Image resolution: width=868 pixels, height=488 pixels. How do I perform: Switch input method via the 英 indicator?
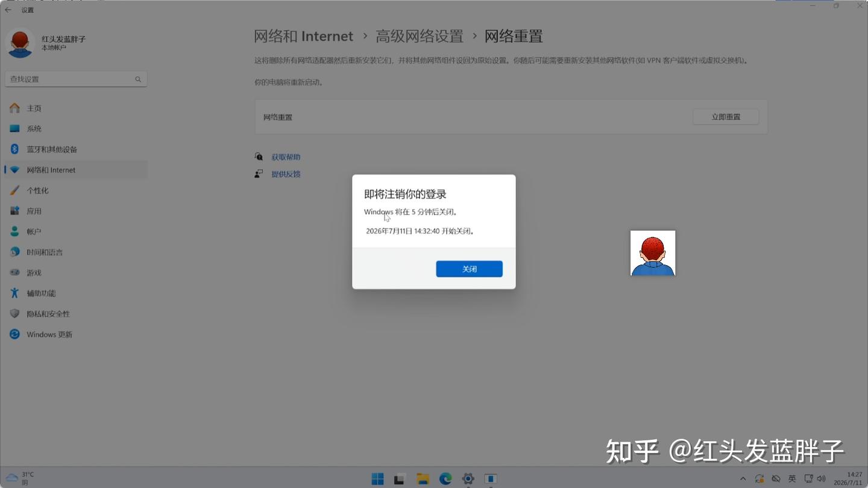(x=792, y=479)
